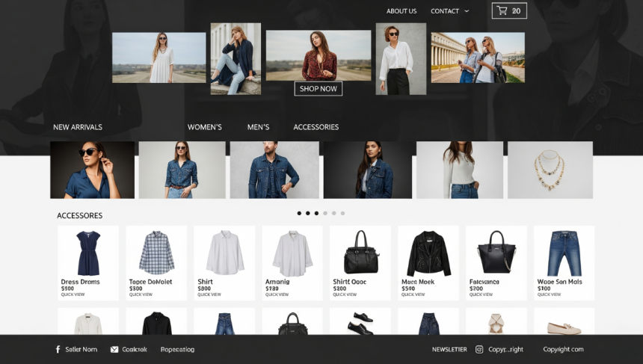Open the man in denim jacket image
Viewport: 643px width, 364px height.
(274, 170)
